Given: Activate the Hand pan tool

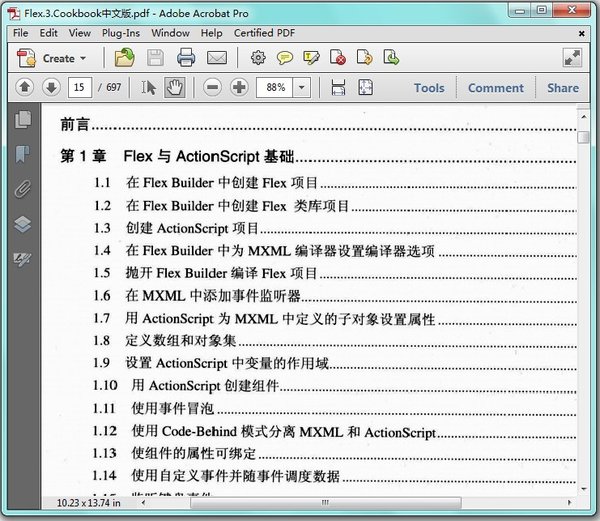Looking at the screenshot, I should (175, 87).
